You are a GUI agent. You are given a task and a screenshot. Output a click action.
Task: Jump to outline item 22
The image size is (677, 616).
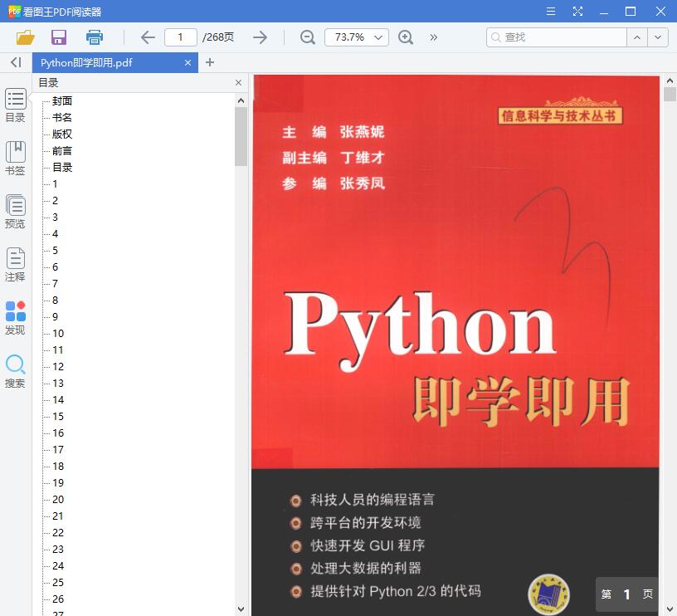[58, 533]
